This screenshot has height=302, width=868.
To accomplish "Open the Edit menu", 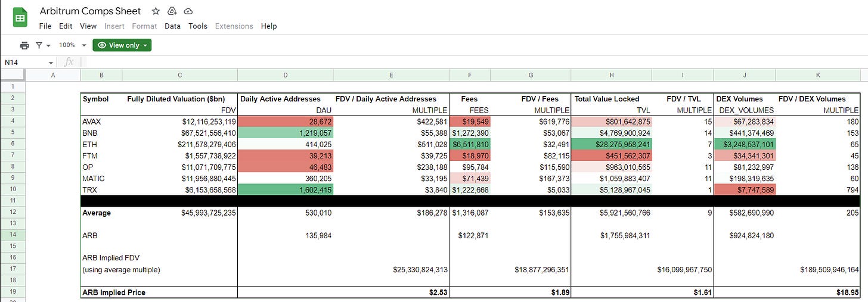I will point(66,26).
